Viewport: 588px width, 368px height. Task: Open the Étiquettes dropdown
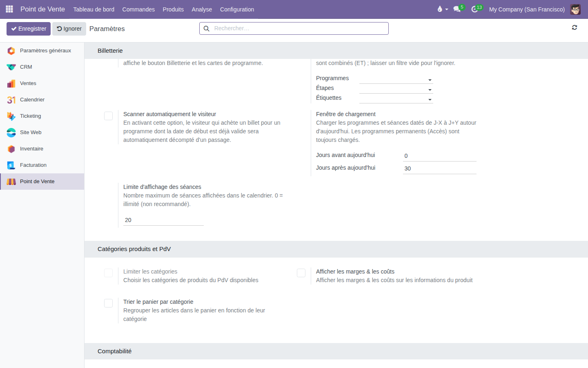(396, 99)
